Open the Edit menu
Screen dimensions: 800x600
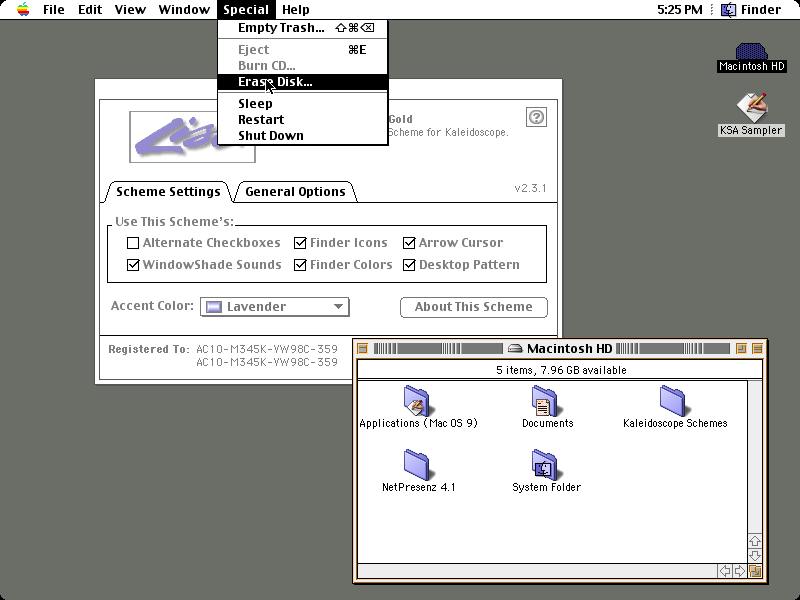click(x=90, y=10)
